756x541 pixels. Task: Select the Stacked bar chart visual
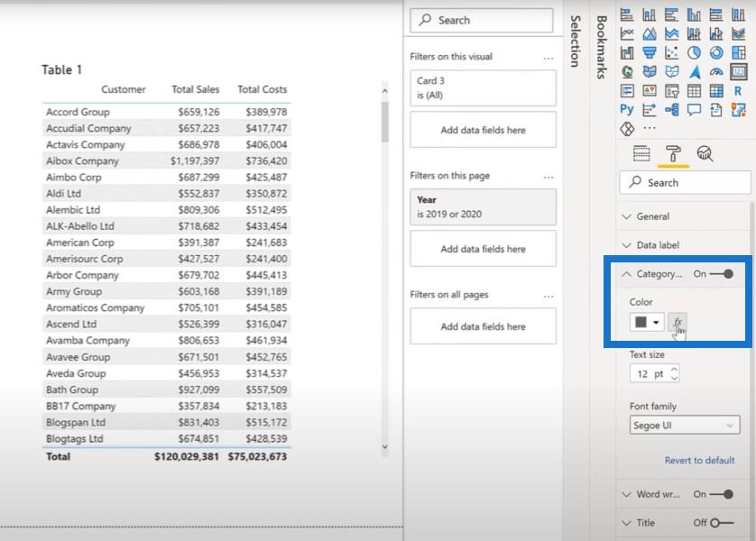(627, 15)
